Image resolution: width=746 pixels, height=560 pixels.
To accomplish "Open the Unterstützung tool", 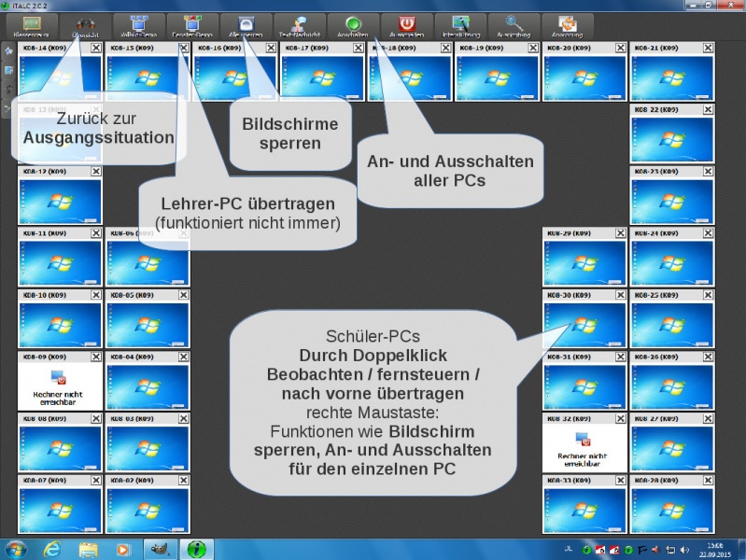I will 460,26.
